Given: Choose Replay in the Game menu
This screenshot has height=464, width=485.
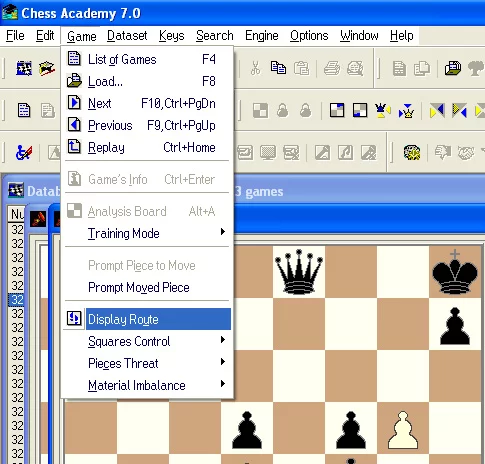Looking at the screenshot, I should point(147,147).
